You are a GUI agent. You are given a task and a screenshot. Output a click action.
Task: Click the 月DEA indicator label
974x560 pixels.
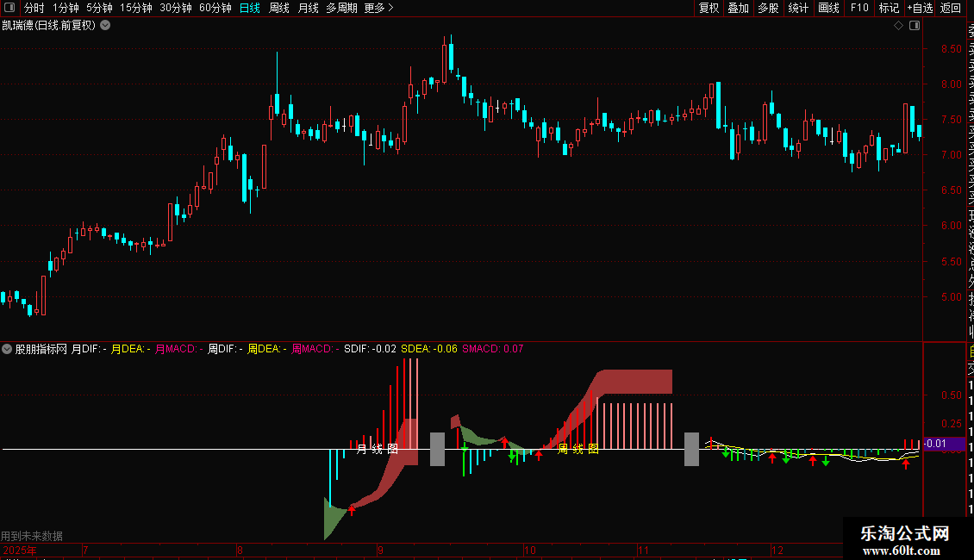click(x=130, y=349)
